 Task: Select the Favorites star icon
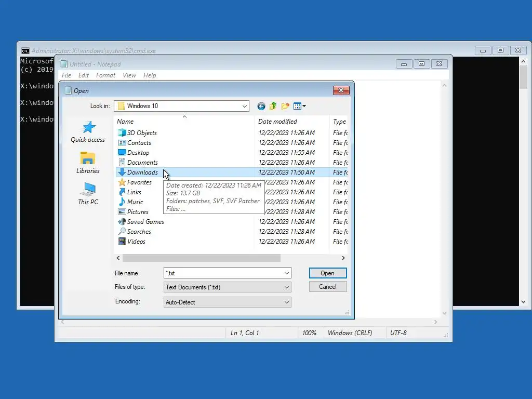pyautogui.click(x=122, y=182)
